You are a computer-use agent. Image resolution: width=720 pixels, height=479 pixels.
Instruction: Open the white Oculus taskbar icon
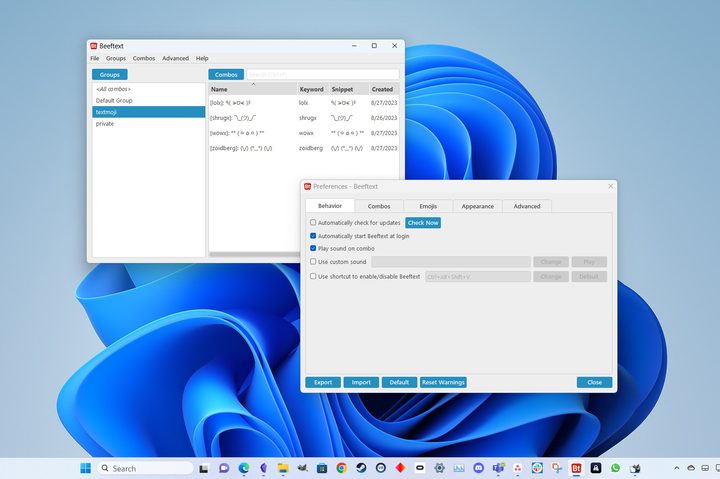420,468
